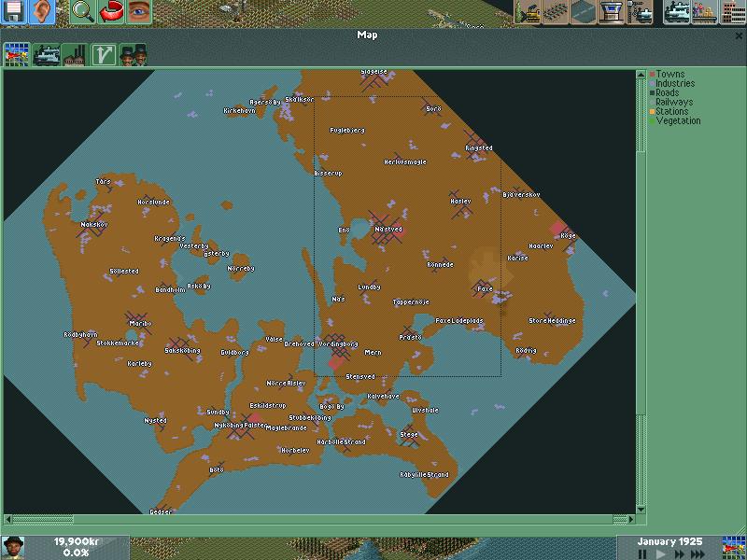This screenshot has height=560, width=747.
Task: Click the Herlufsmagle town label on map
Action: (405, 161)
